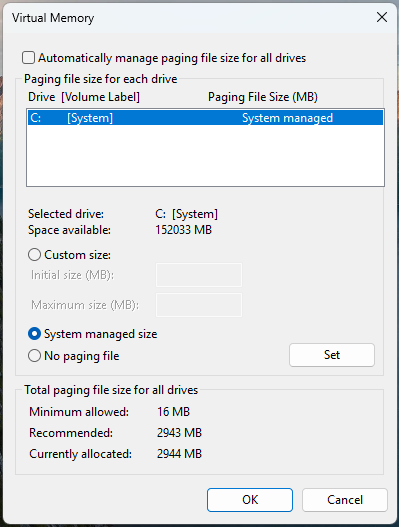
Task: Select the C: [System] drive row
Action: (x=205, y=118)
